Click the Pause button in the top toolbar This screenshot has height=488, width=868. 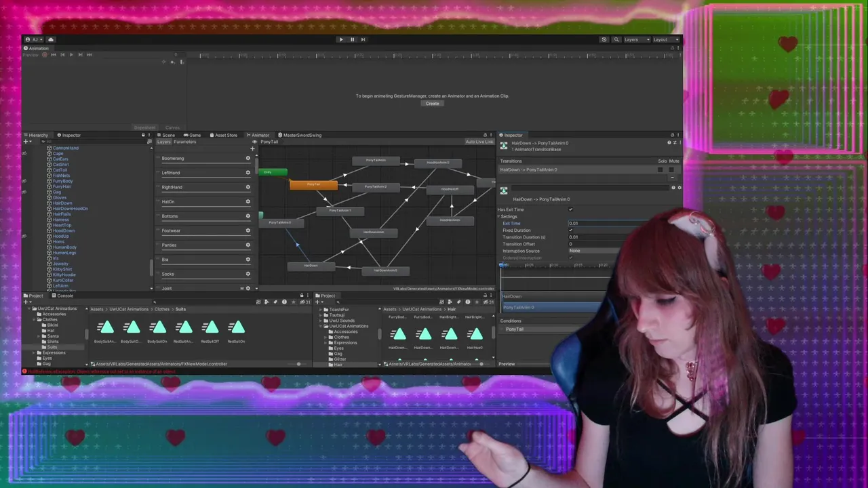click(352, 39)
